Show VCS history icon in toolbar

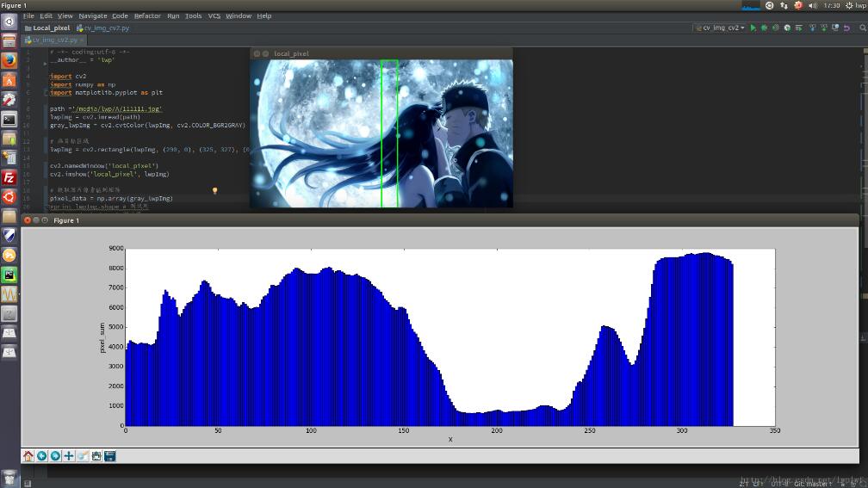835,28
